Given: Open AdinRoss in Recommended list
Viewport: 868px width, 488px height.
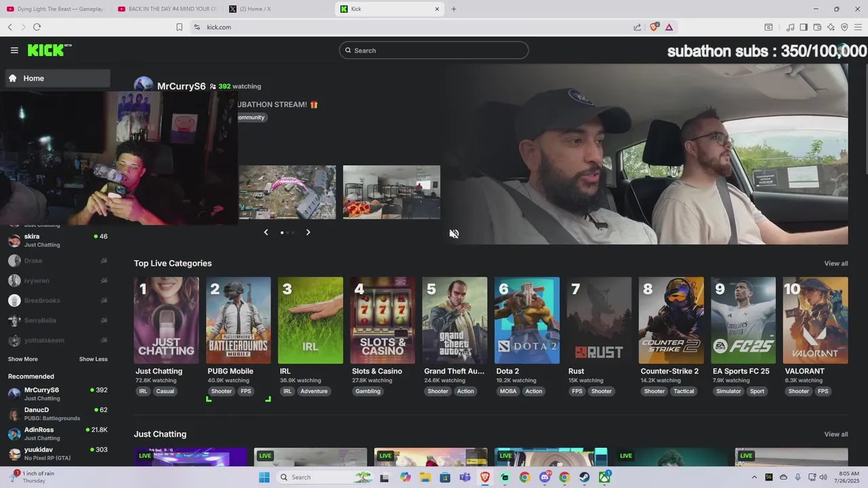Looking at the screenshot, I should click(58, 434).
